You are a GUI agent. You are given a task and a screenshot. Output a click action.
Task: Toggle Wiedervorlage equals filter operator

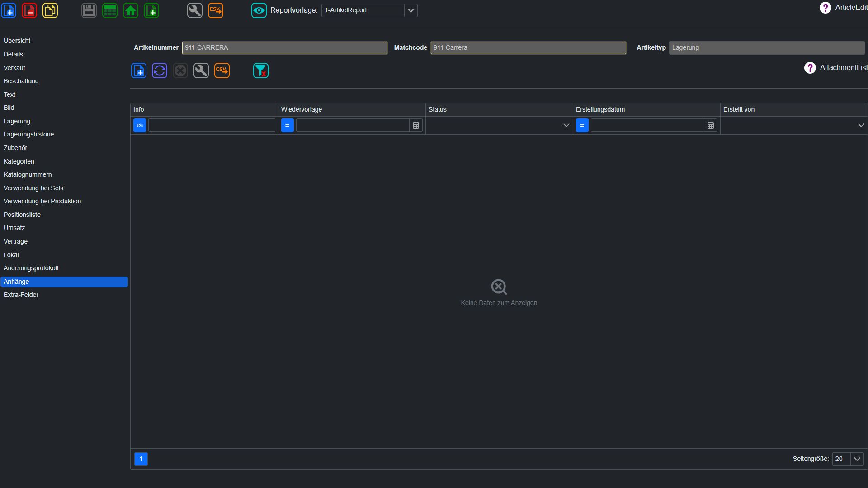pyautogui.click(x=288, y=125)
